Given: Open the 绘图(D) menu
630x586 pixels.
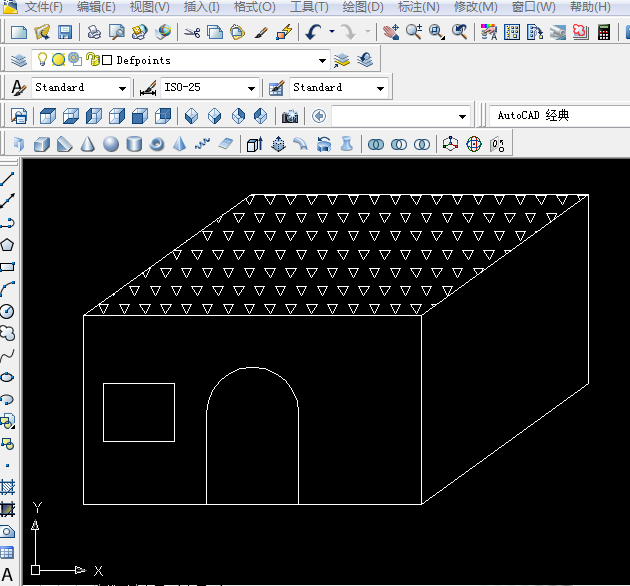Looking at the screenshot, I should coord(363,6).
